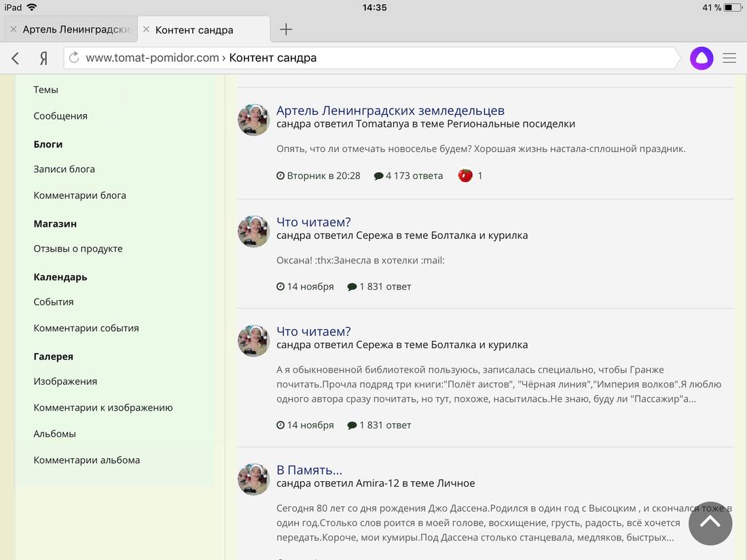Close the 'Контент сандра' tab
747x560 pixels.
pyautogui.click(x=146, y=30)
